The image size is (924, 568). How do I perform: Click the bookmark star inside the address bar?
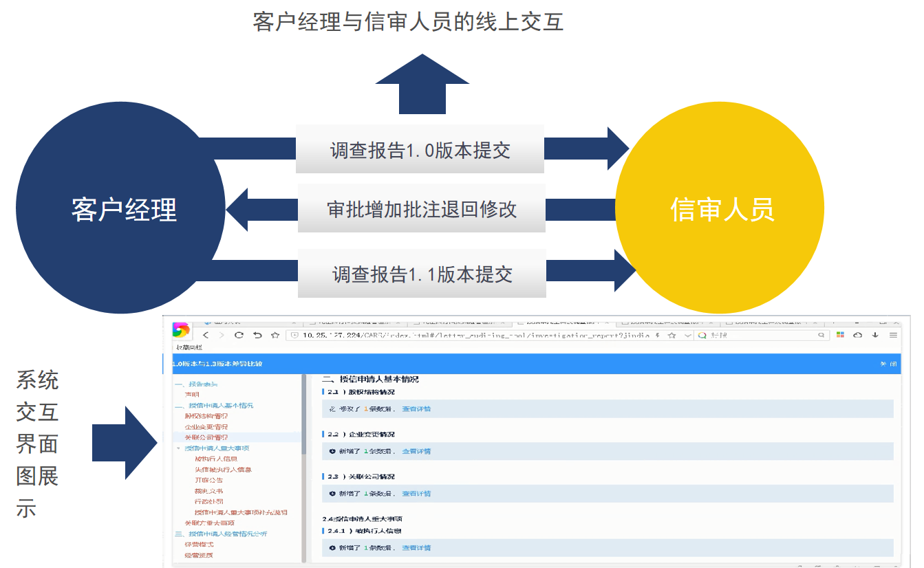[x=671, y=336]
